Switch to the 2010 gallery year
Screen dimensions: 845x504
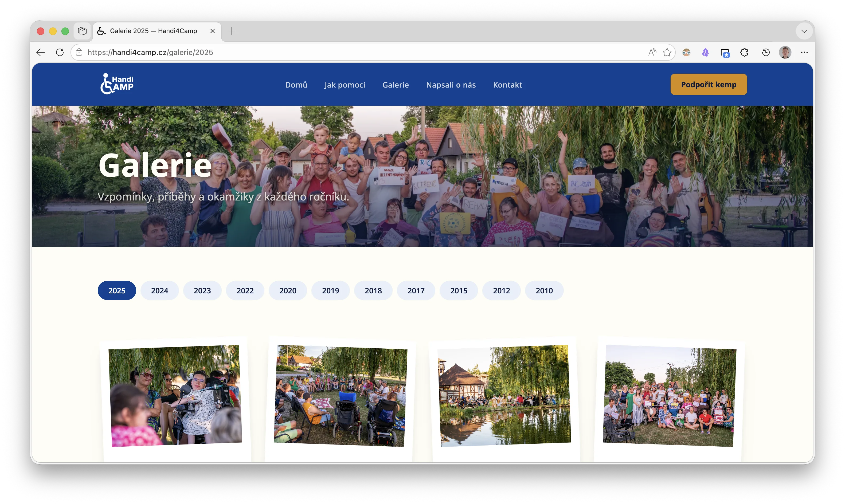pos(544,290)
